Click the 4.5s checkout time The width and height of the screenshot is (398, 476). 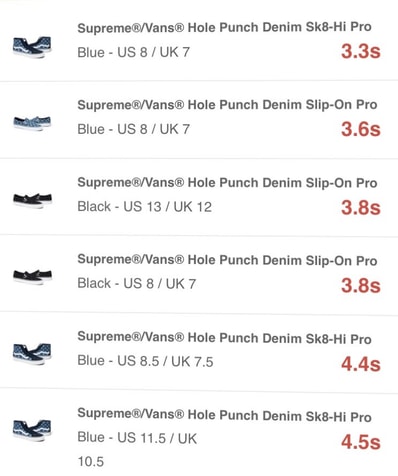[361, 442]
